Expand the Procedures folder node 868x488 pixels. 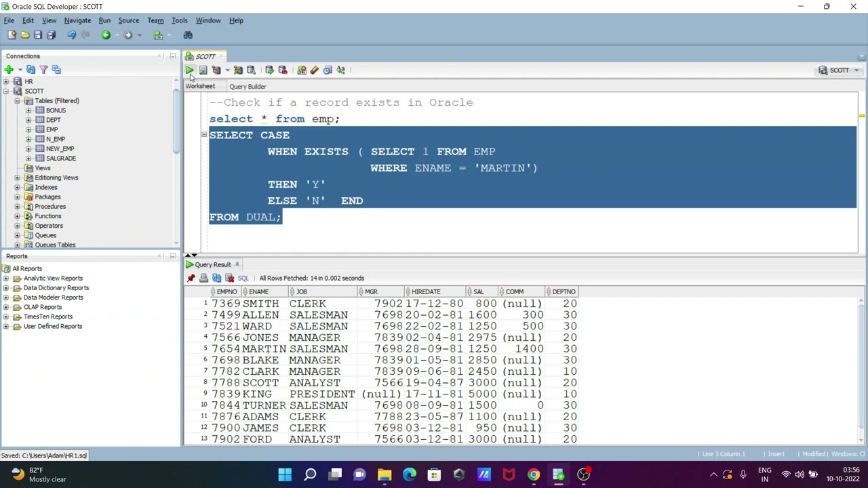(x=17, y=206)
